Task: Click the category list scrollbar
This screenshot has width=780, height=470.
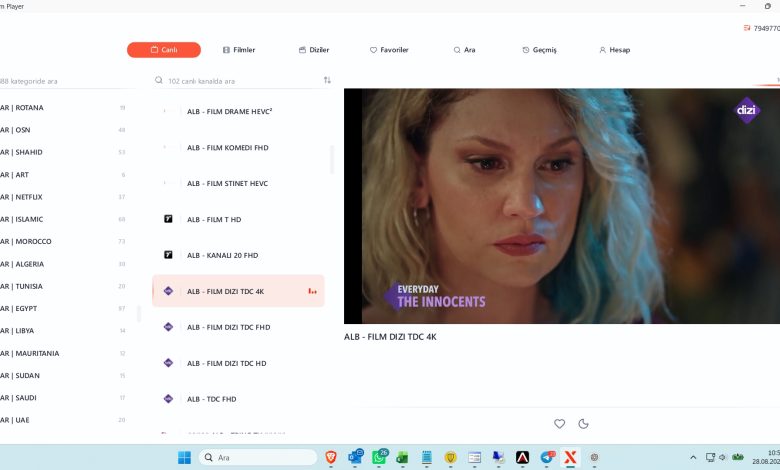Action: click(x=139, y=313)
